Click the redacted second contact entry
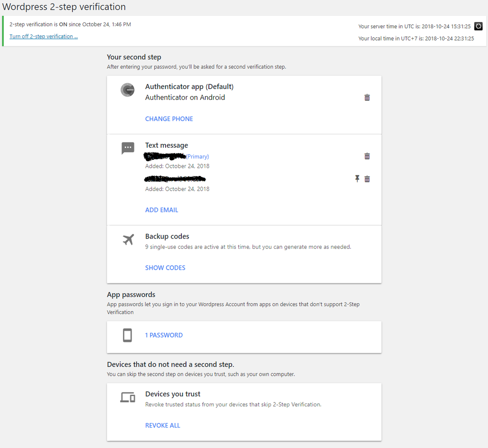488x448 pixels. [175, 178]
